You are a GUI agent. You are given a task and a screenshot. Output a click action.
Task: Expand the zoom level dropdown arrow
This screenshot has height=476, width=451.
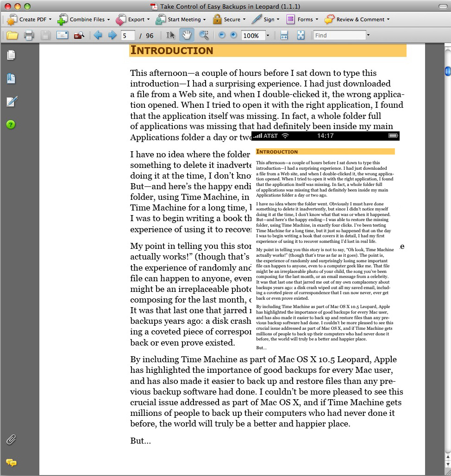(x=268, y=36)
